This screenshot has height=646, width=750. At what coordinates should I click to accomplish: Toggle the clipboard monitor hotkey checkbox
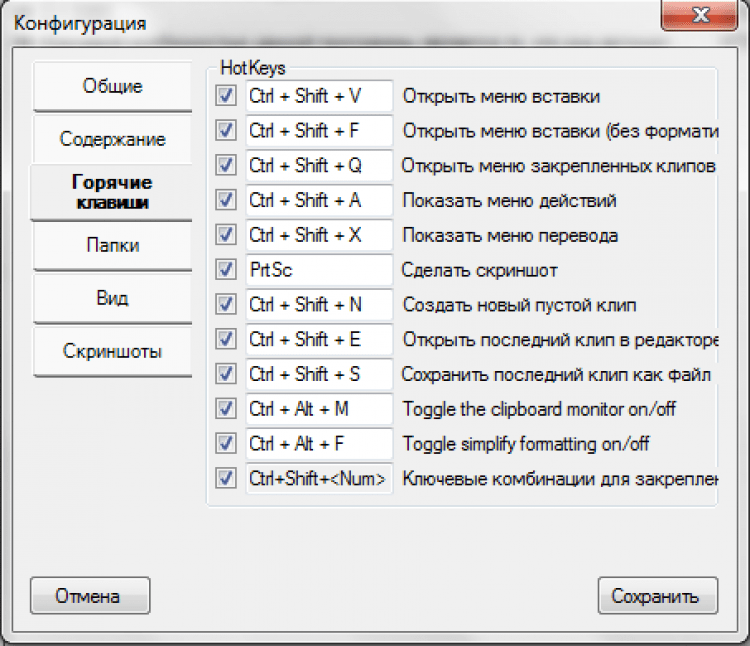[x=226, y=409]
